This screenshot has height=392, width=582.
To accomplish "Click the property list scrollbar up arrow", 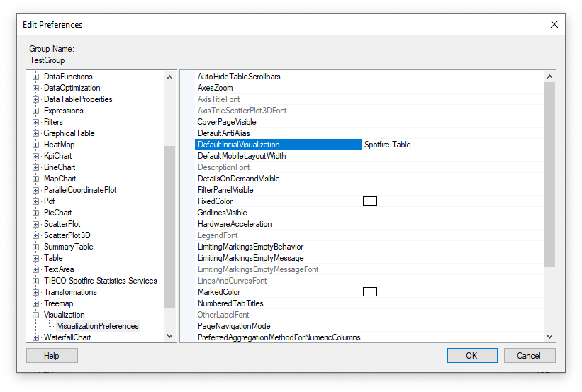I will coord(549,77).
